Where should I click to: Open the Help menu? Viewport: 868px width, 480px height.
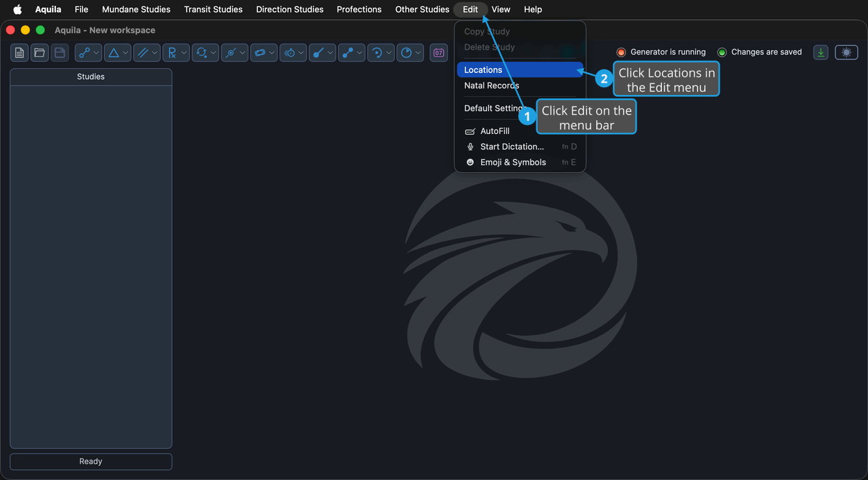click(533, 9)
